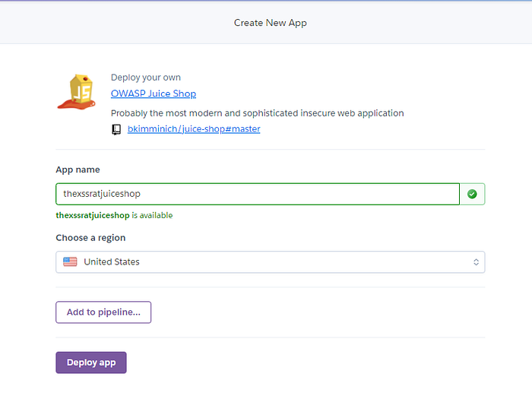Click the 'thexssratjuiceshop is available' message
The width and height of the screenshot is (532, 412).
[x=114, y=215]
